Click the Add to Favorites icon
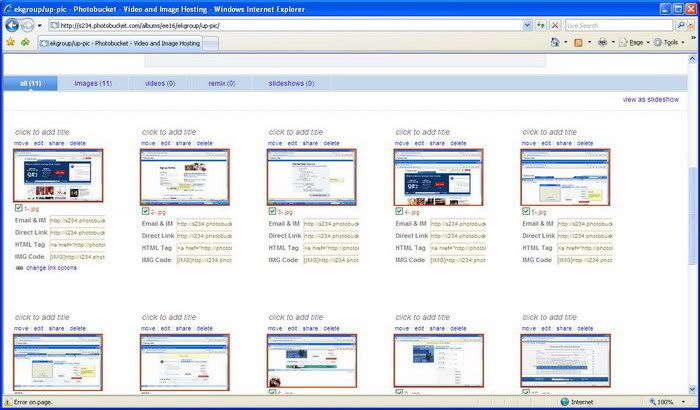Image resolution: width=700 pixels, height=410 pixels. click(x=25, y=43)
